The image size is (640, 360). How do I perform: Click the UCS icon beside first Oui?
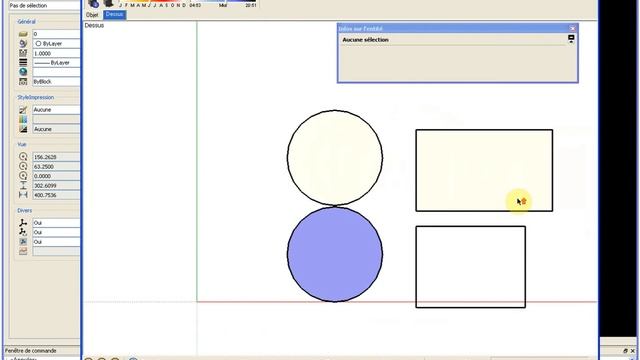tap(23, 223)
